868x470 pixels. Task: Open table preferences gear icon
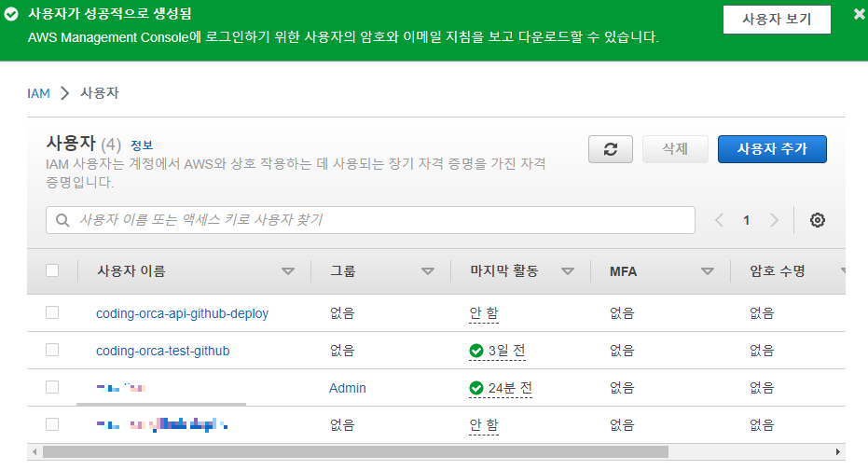coord(818,220)
